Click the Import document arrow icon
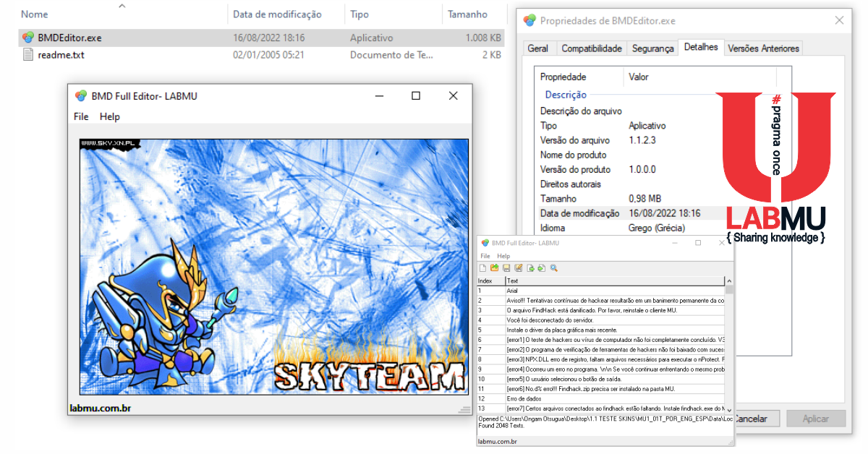Image resolution: width=868 pixels, height=454 pixels. coord(541,268)
